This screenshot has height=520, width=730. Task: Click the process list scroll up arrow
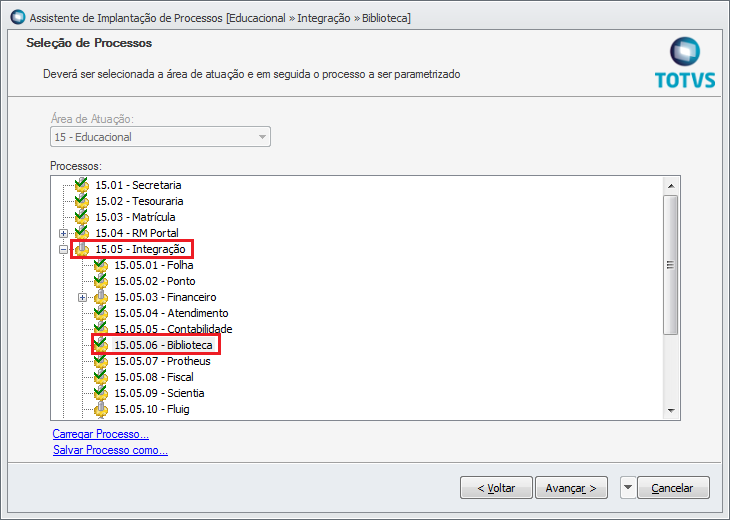(671, 186)
